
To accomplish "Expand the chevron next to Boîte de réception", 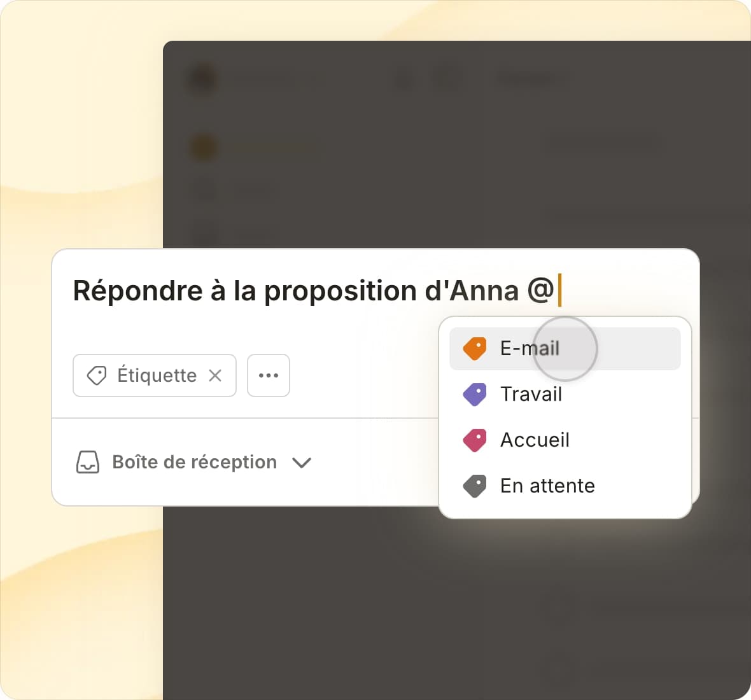I will tap(302, 463).
